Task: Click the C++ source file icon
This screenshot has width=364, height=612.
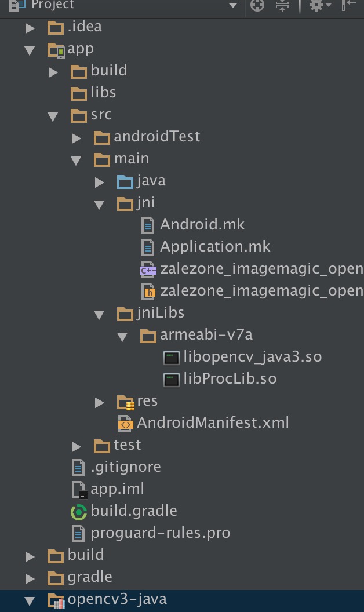Action: pyautogui.click(x=148, y=269)
